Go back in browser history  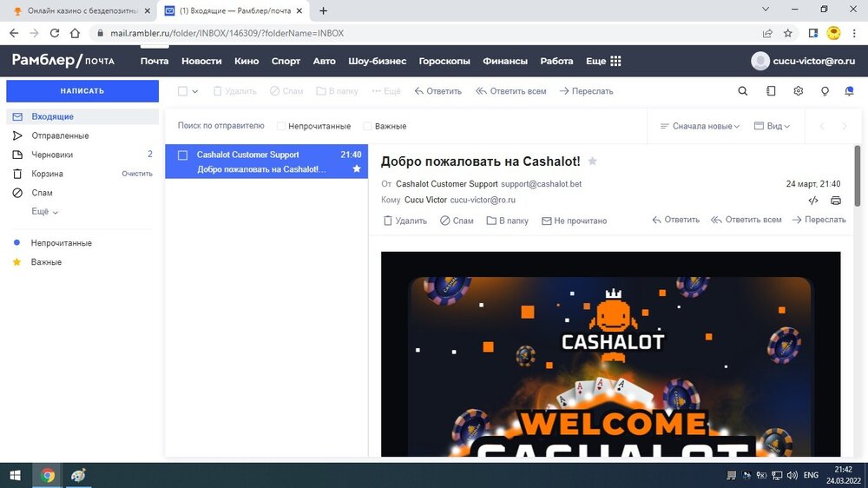pos(14,33)
